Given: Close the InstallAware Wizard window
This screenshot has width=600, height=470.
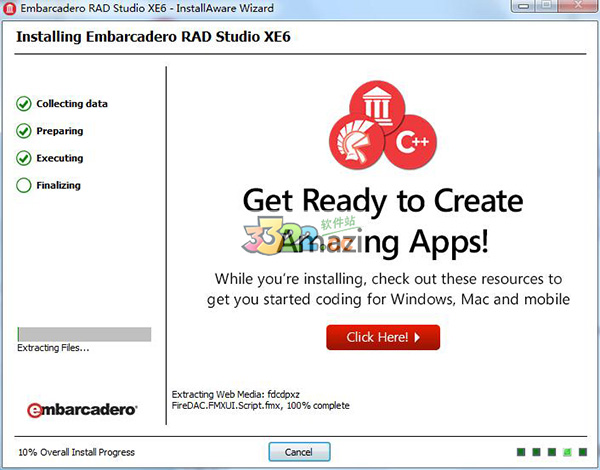Looking at the screenshot, I should pyautogui.click(x=578, y=5).
